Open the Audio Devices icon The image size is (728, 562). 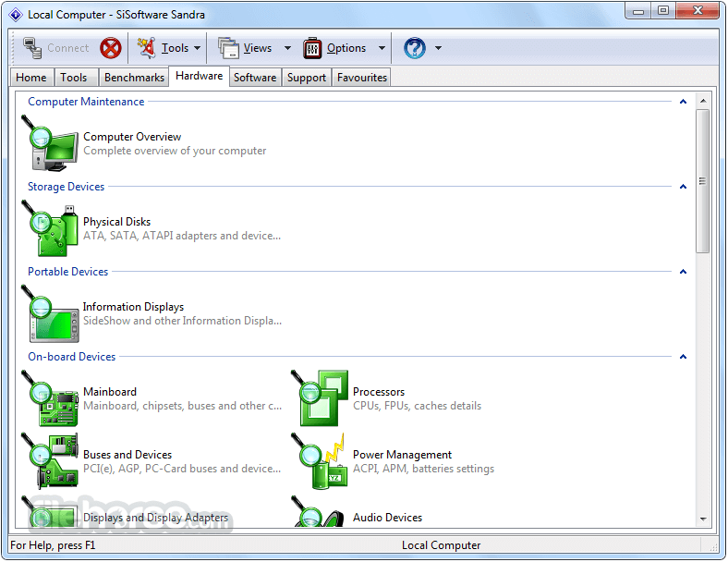coord(319,511)
